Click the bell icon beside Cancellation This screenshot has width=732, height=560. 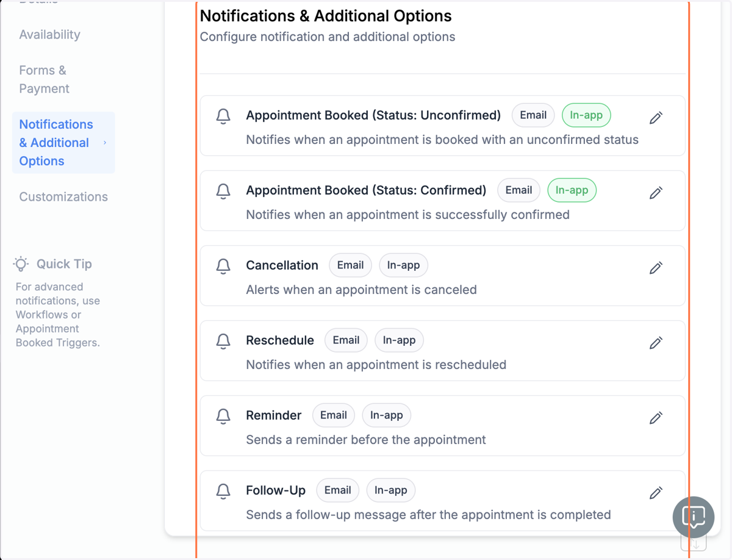[223, 266]
